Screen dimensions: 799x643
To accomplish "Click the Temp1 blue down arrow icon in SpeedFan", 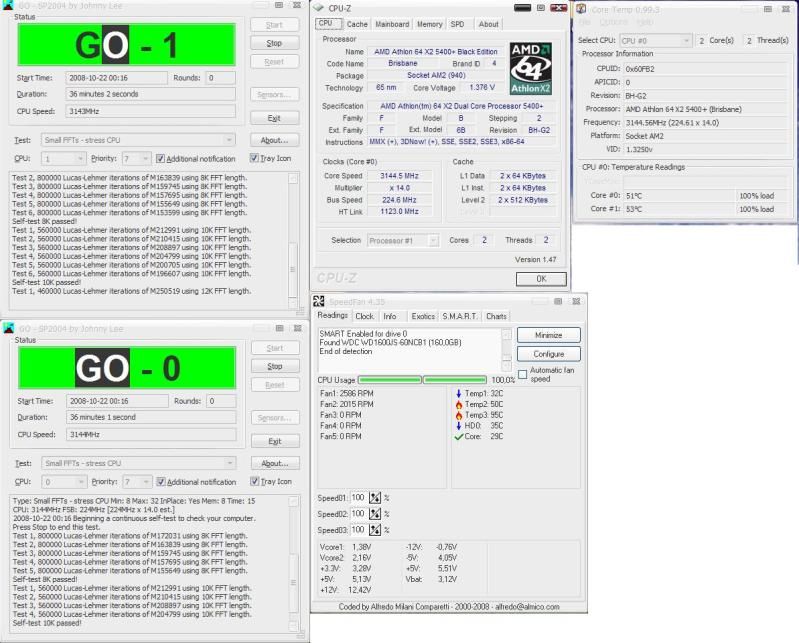I will (x=459, y=393).
